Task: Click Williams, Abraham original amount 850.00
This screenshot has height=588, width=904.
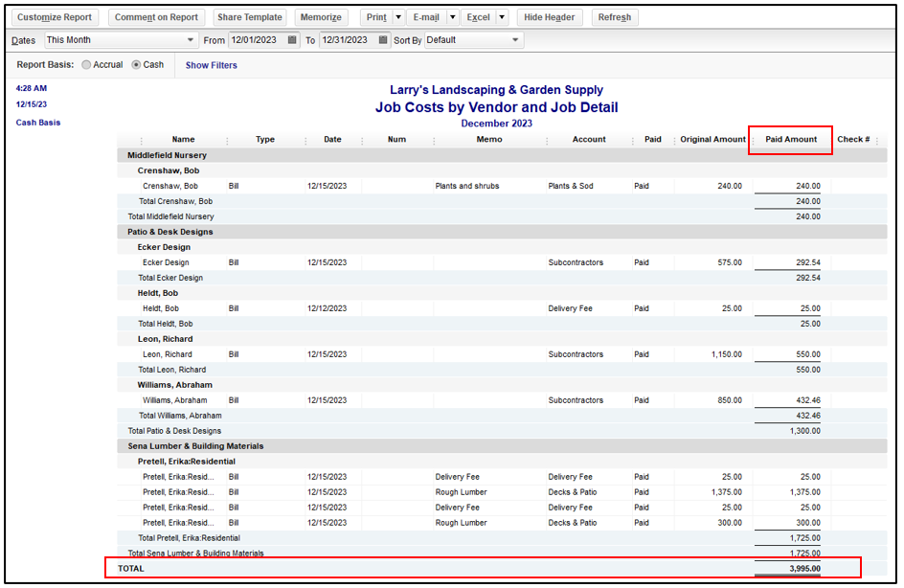Action: (730, 400)
